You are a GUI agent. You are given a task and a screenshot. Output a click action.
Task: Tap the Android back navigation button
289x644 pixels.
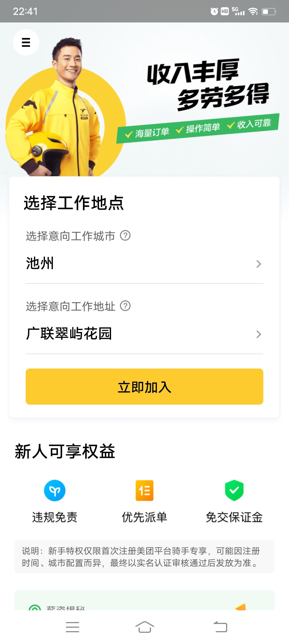coord(220,627)
